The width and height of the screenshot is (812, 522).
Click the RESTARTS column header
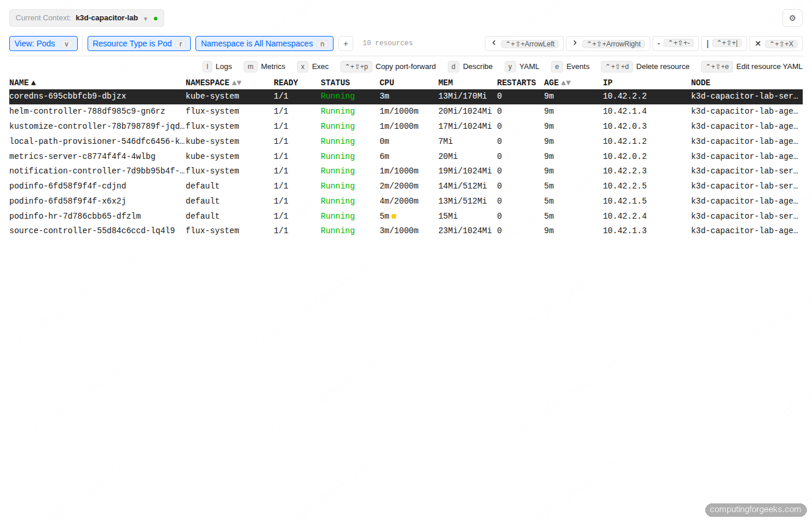click(516, 83)
